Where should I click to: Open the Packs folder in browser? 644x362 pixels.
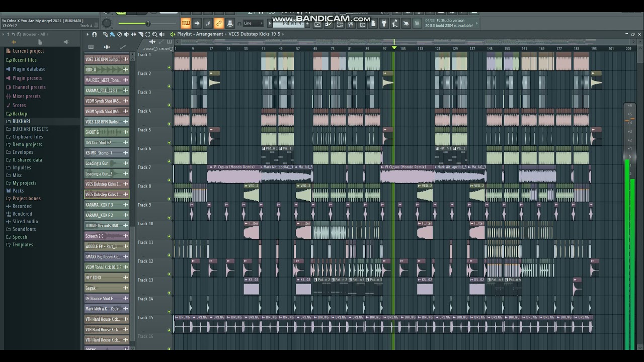[x=18, y=191]
